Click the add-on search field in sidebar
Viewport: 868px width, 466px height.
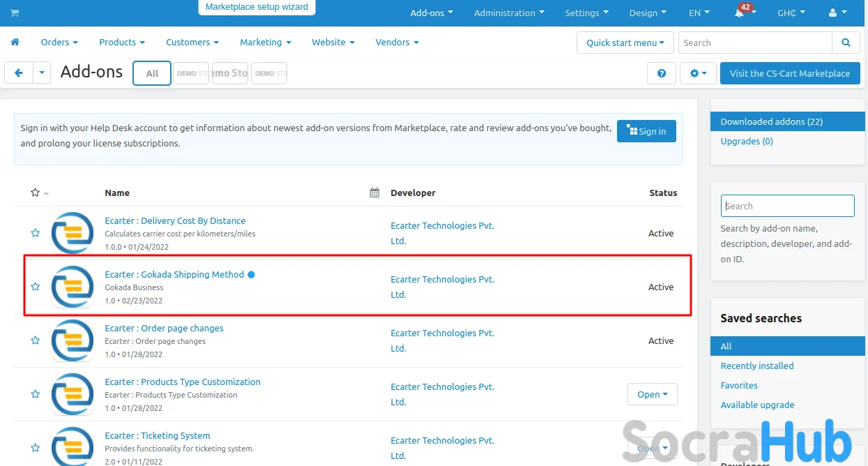787,206
